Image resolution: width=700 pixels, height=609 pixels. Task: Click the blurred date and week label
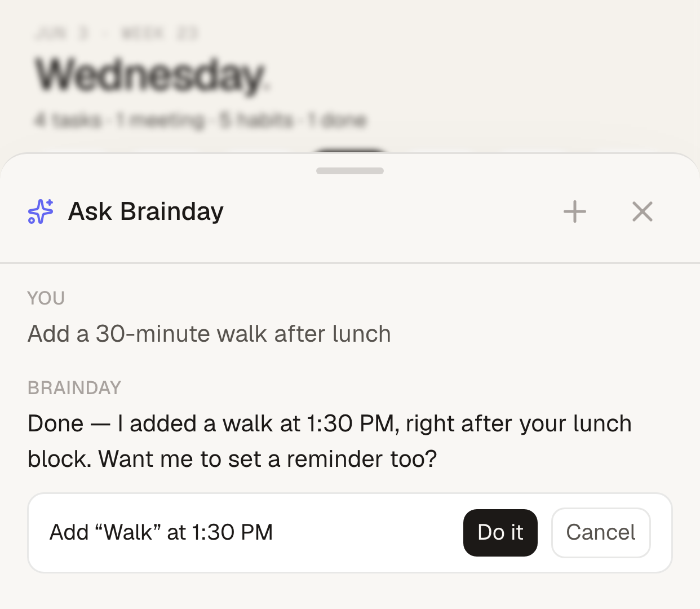coord(116,34)
